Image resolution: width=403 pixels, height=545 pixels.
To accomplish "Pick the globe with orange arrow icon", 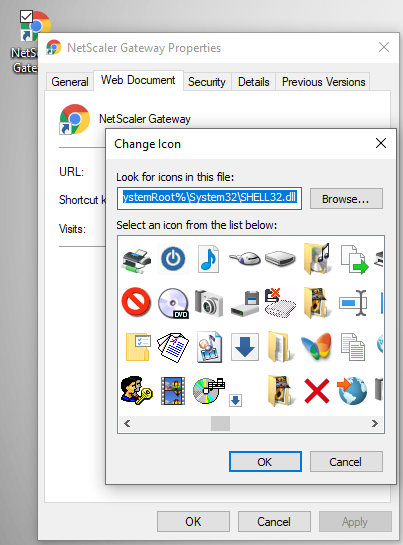I will click(x=352, y=391).
